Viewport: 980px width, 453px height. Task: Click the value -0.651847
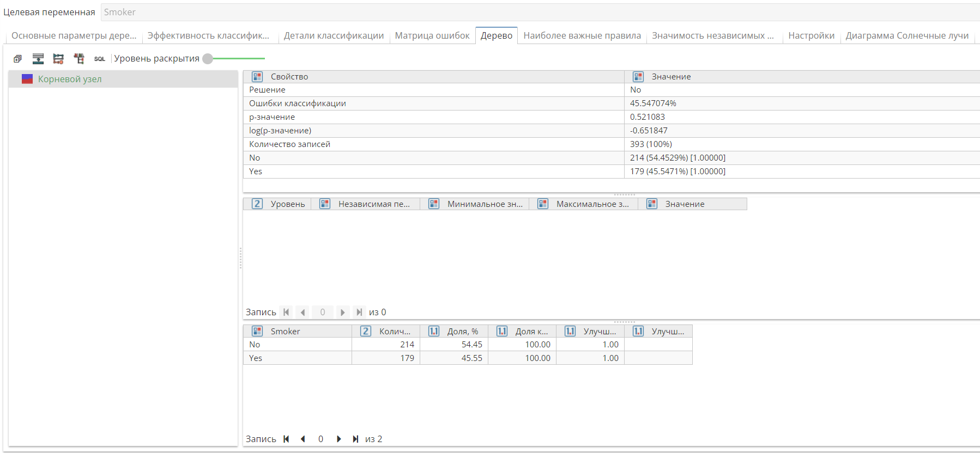click(649, 131)
